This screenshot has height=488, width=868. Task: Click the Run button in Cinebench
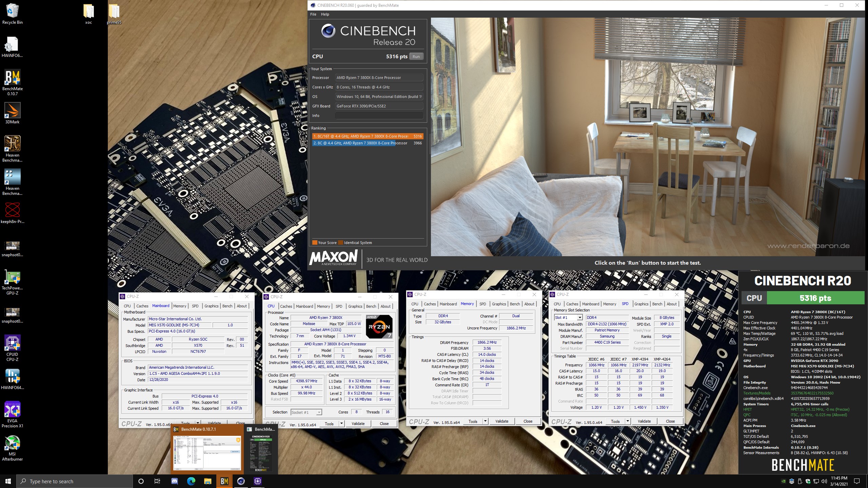click(416, 57)
